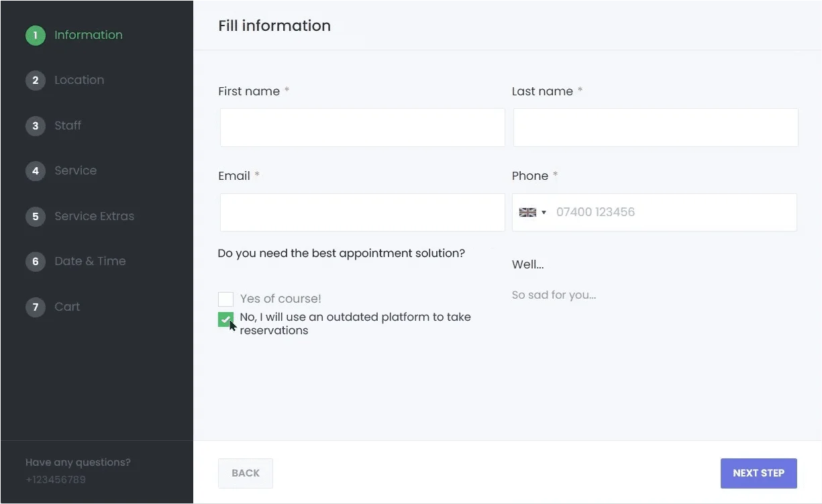The width and height of the screenshot is (822, 504).
Task: Click into the Email input field
Action: point(362,213)
